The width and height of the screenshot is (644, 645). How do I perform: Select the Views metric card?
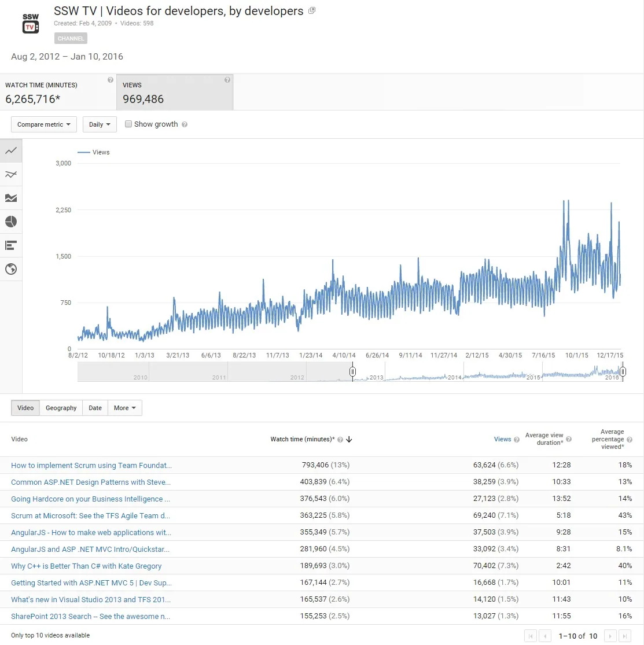click(x=175, y=92)
